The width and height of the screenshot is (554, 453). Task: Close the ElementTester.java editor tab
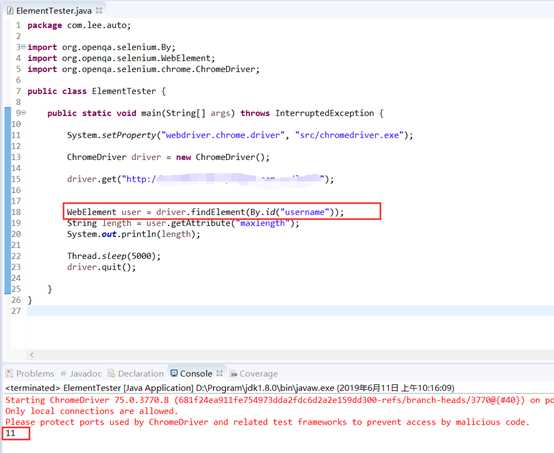tap(99, 11)
